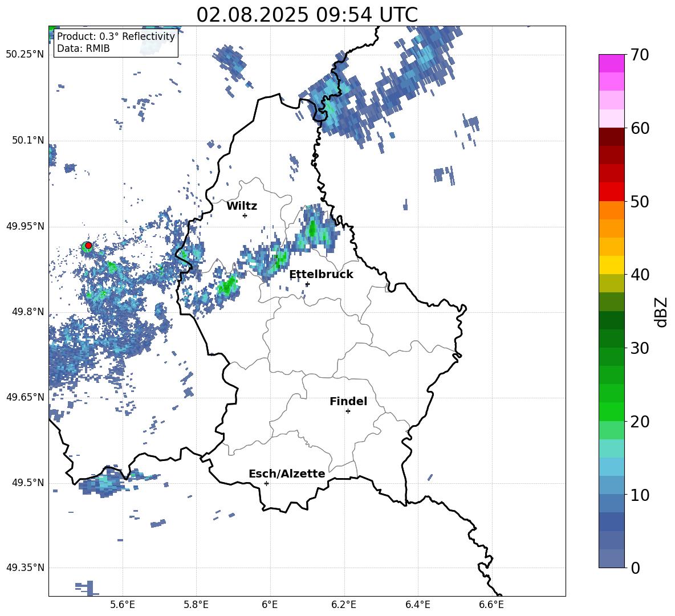Screen dimensions: 675x616
Task: Click the Ettelbruck station cross marker
Action: pyautogui.click(x=307, y=284)
